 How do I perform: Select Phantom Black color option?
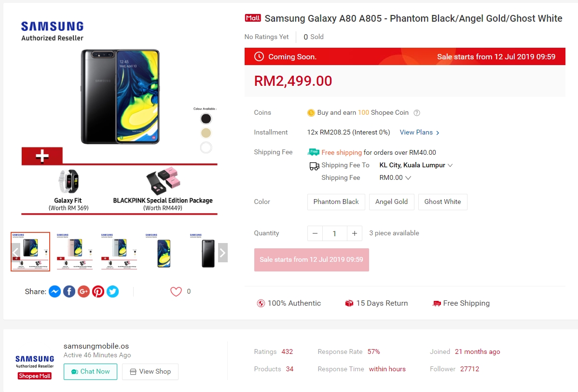pos(336,202)
